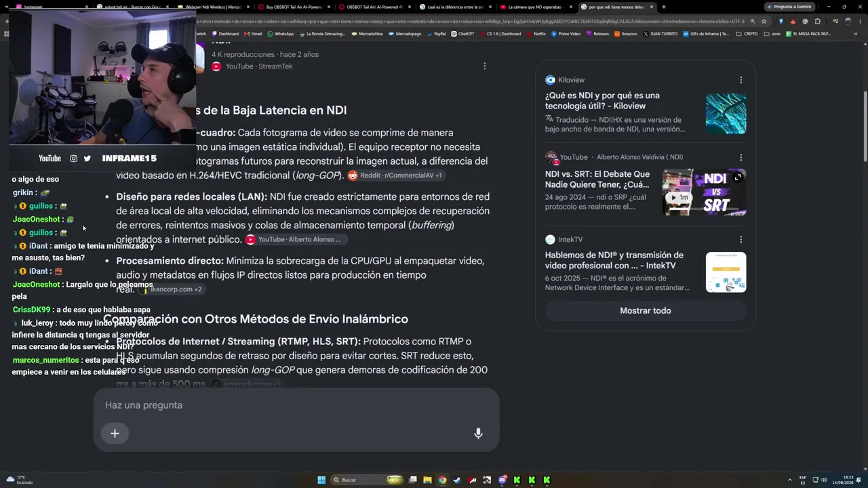Click the blue shield extension icon
Image resolution: width=868 pixels, height=488 pixels.
781,21
